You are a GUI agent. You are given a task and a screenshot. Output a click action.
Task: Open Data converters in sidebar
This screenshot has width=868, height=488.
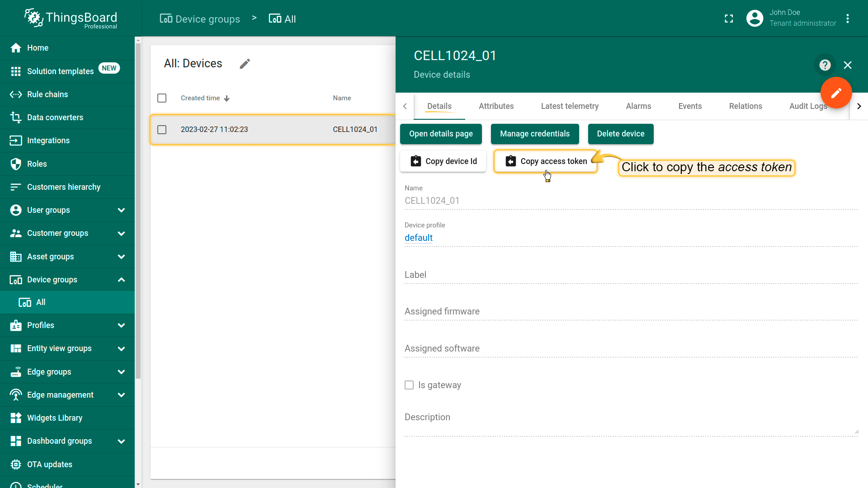coord(55,117)
